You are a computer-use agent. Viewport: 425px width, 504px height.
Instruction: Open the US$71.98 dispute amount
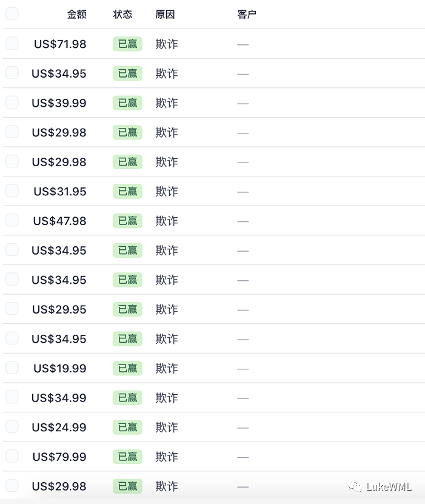pos(60,44)
